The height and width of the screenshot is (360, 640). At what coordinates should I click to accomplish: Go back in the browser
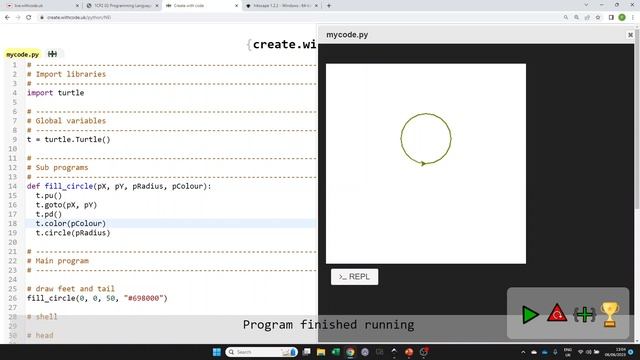[x=7, y=18]
